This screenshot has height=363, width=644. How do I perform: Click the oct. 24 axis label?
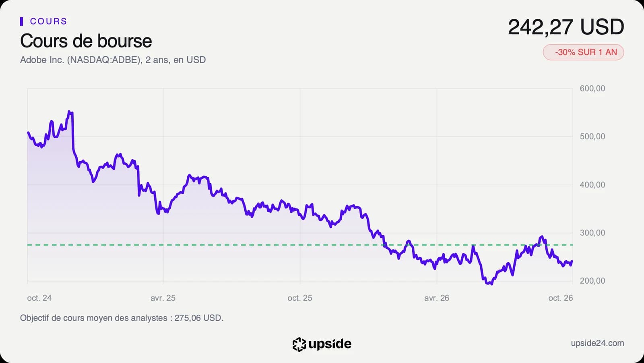click(39, 298)
